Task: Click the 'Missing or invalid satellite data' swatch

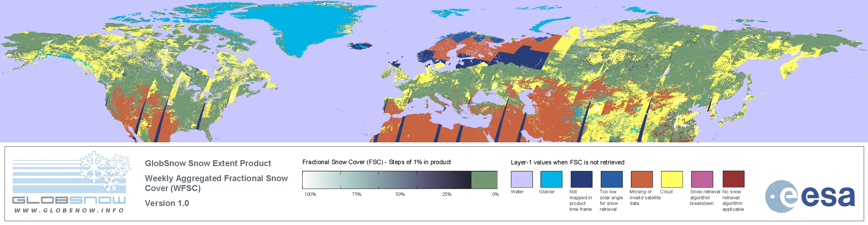Action: coord(642,179)
